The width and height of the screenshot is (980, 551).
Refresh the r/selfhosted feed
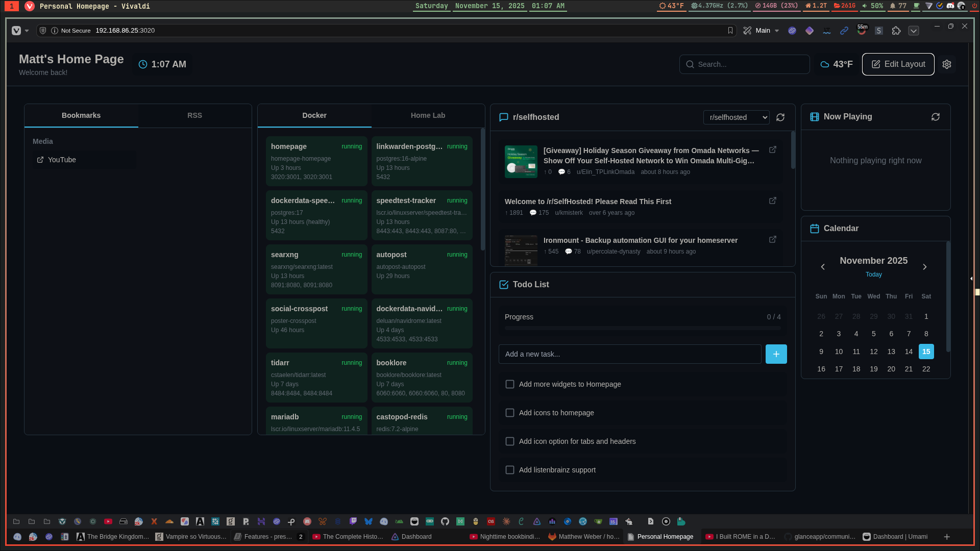(x=780, y=117)
